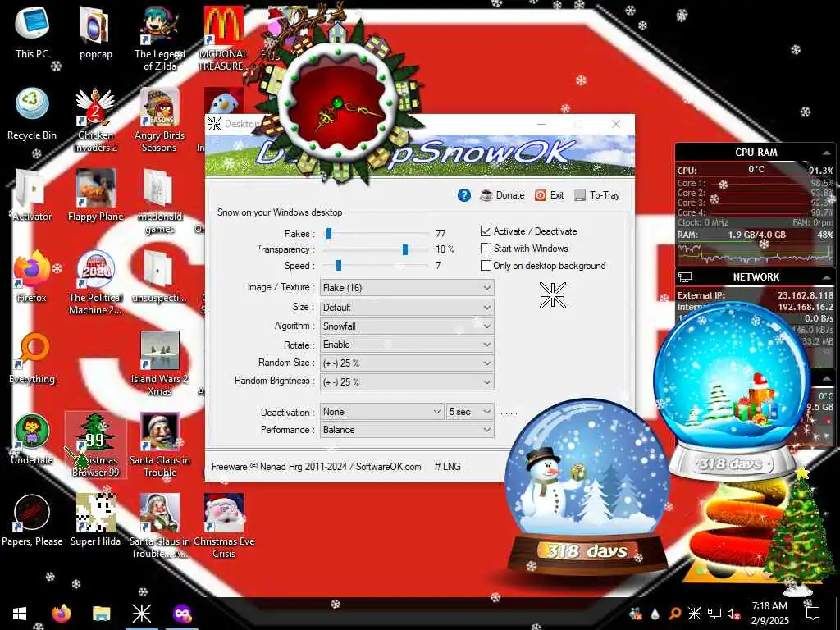Open the Rotate dropdown showing Enable
840x630 pixels.
tap(407, 345)
